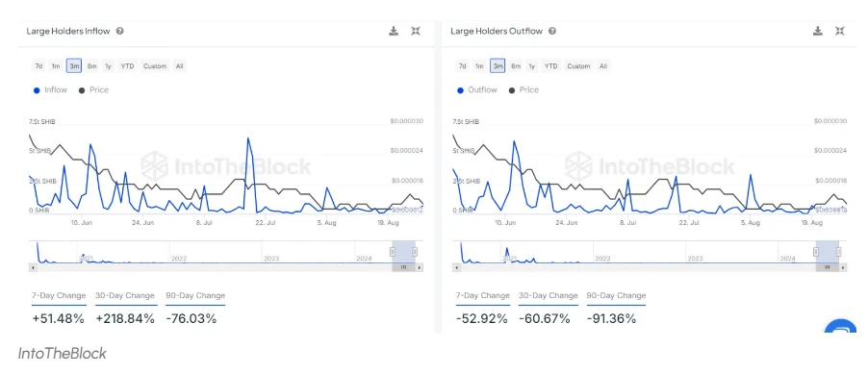Show All time range on Outflow chart
This screenshot has width=868, height=373.
pyautogui.click(x=603, y=66)
